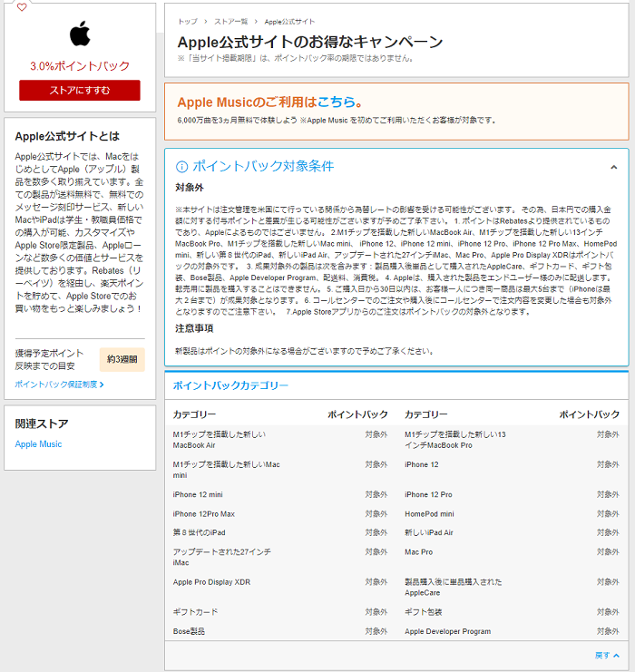Open トップ breadcrumb link

188,22
